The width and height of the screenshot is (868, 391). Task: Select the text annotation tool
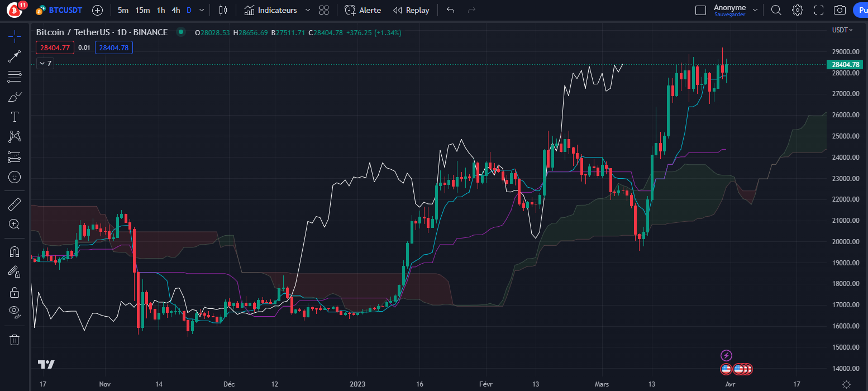pyautogui.click(x=14, y=116)
